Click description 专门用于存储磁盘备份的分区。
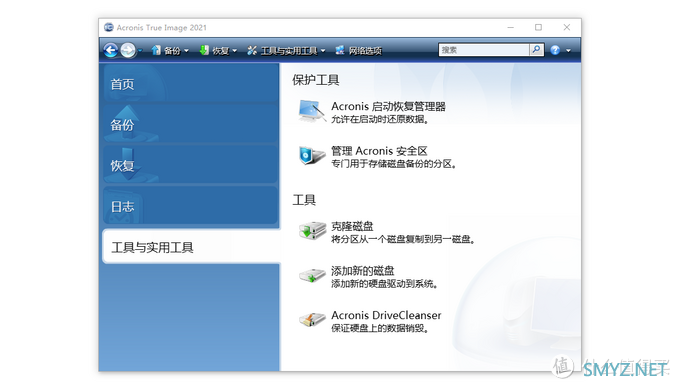Screen dimensions: 680x389 [394, 164]
